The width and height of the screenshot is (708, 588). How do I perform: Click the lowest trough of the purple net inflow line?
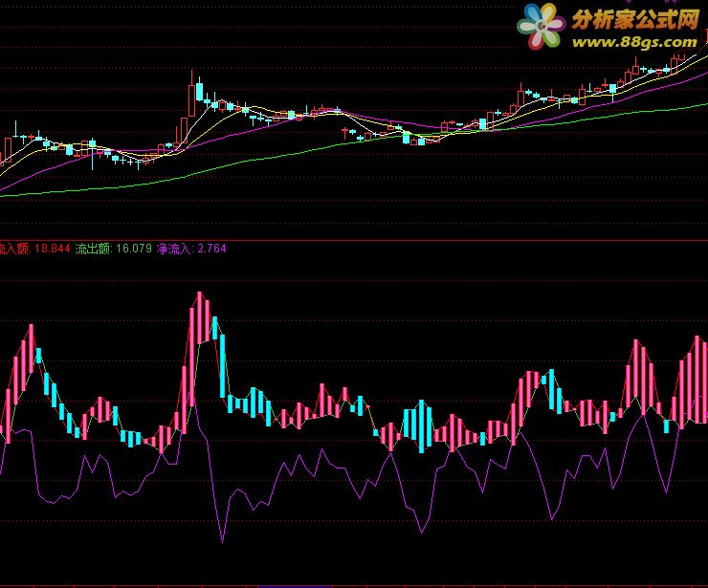click(x=223, y=541)
